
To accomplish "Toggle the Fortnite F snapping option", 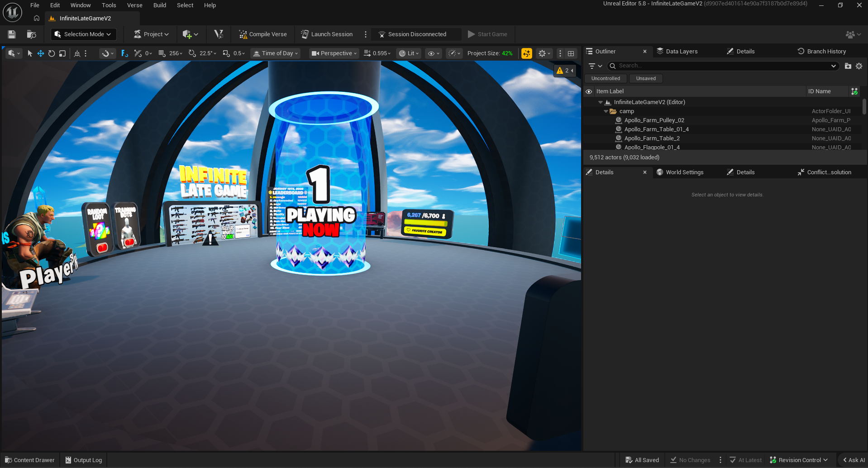I will pyautogui.click(x=124, y=53).
